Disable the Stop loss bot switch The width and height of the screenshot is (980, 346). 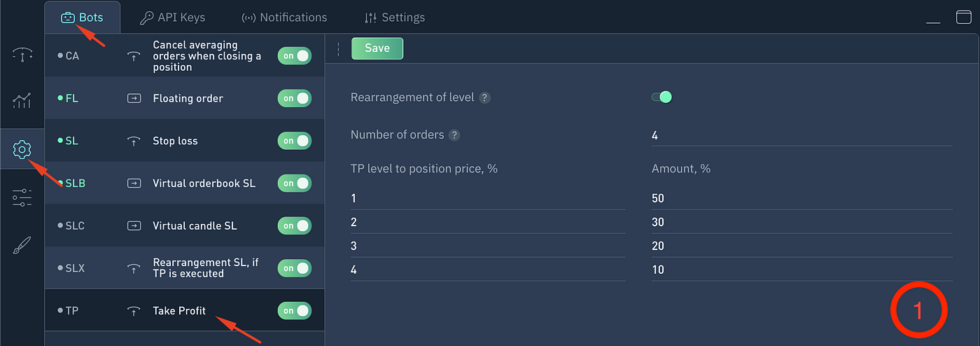point(294,141)
